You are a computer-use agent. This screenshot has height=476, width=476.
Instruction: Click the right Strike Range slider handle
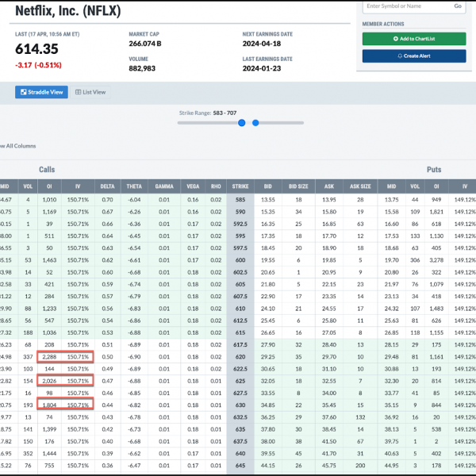(255, 123)
